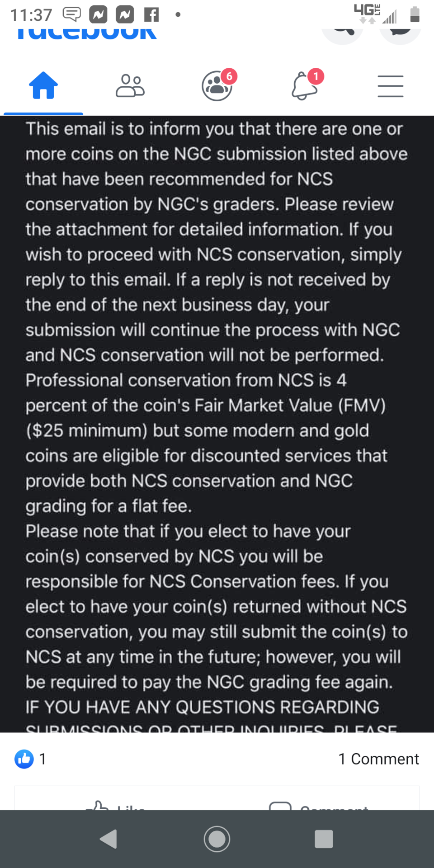434x868 pixels.
Task: Open the hamburger menu
Action: point(391,86)
